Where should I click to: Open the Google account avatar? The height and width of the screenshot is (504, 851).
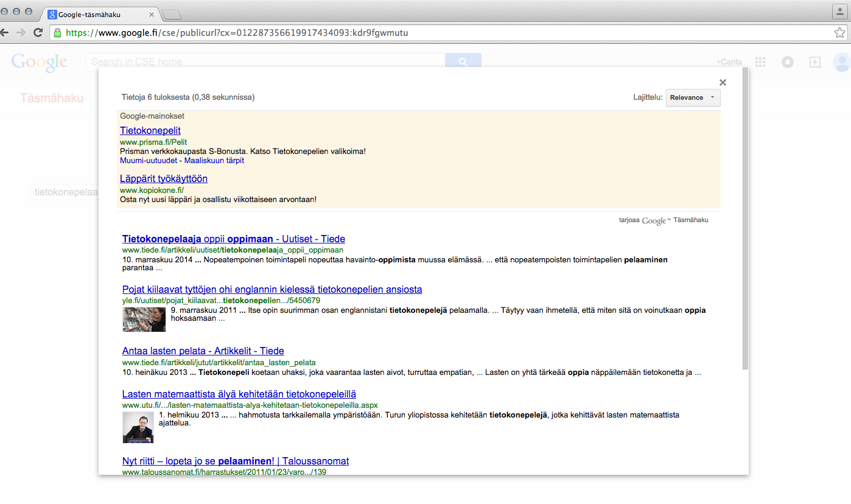842,62
